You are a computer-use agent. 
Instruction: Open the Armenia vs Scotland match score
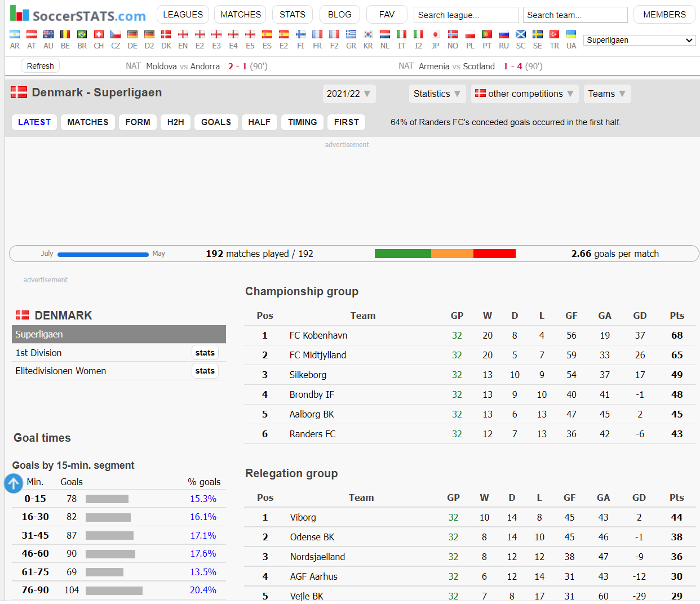tap(512, 66)
